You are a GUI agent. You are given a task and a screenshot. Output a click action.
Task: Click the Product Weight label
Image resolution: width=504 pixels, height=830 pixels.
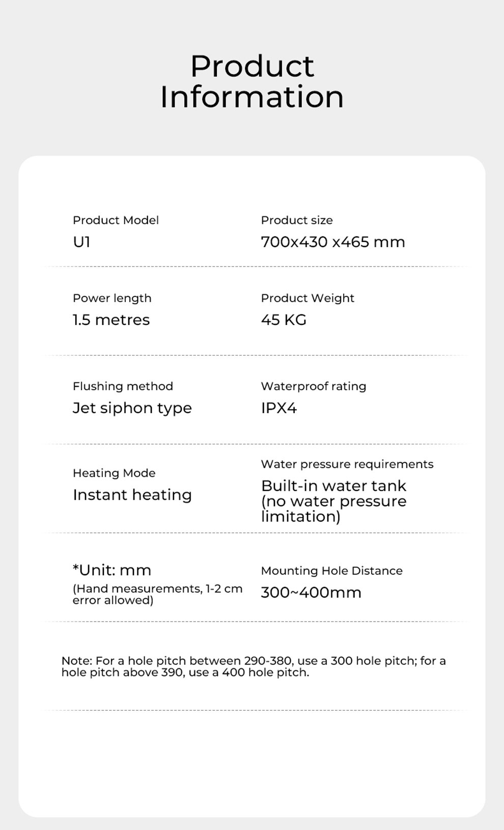pyautogui.click(x=307, y=298)
